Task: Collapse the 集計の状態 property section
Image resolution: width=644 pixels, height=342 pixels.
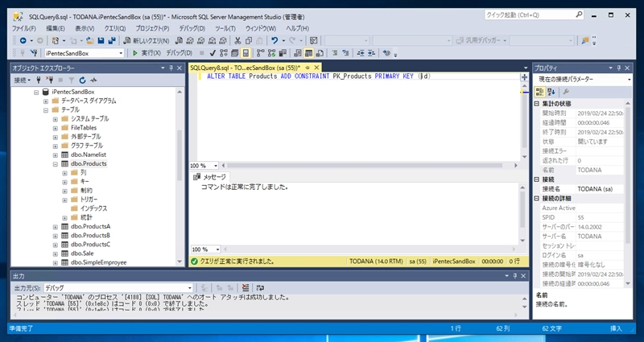Action: point(536,104)
